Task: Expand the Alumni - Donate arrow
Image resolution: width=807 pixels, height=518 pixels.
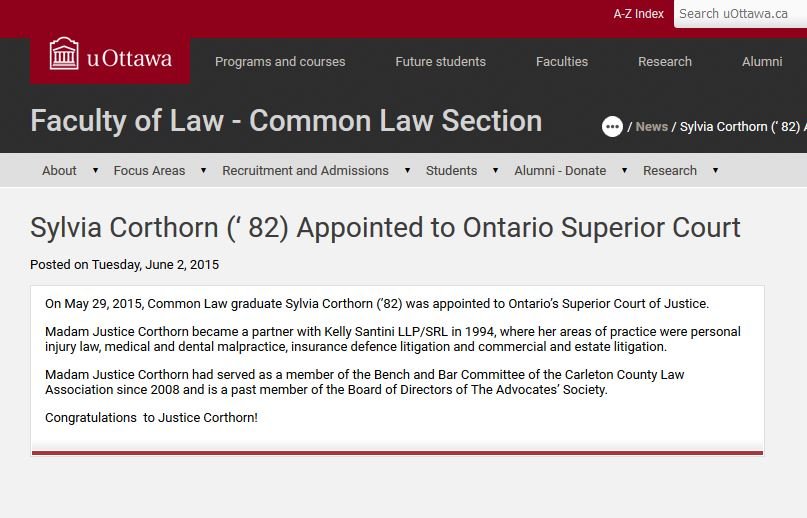Action: point(624,170)
